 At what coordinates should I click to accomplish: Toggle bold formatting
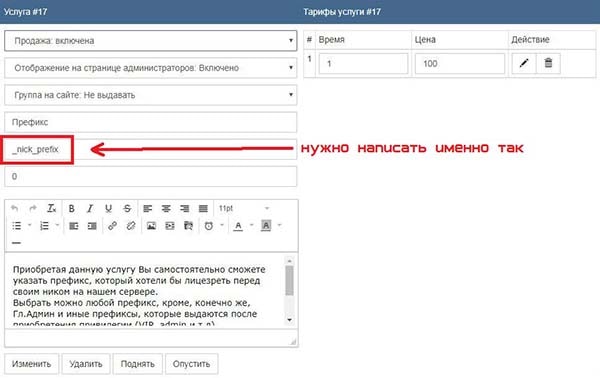71,209
